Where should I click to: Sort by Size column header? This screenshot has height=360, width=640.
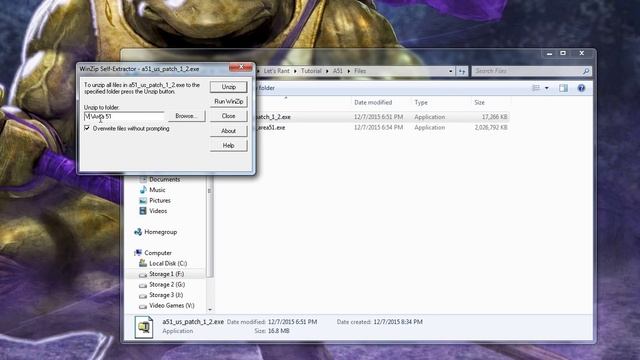(x=479, y=102)
